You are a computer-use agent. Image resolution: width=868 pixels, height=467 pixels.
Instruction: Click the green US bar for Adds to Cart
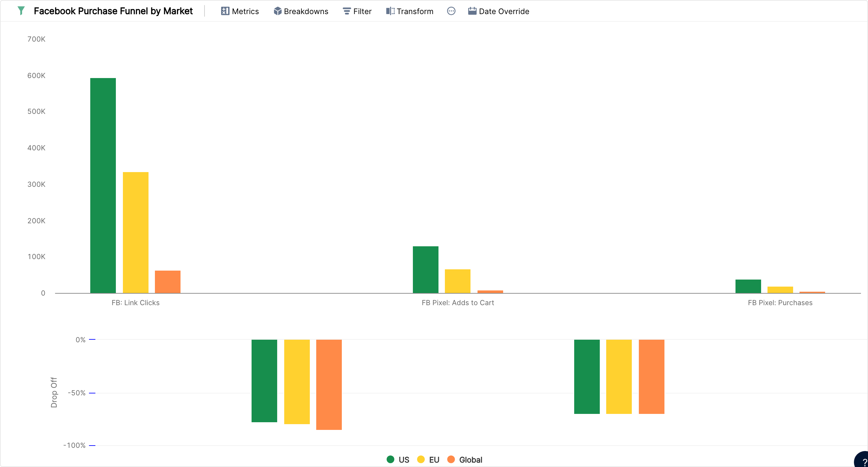point(425,270)
